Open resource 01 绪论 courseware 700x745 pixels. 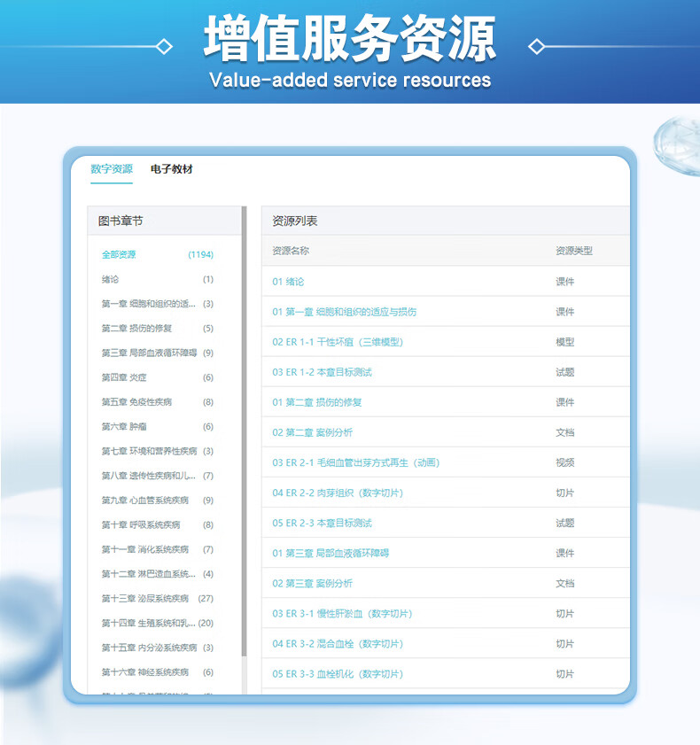[x=288, y=282]
